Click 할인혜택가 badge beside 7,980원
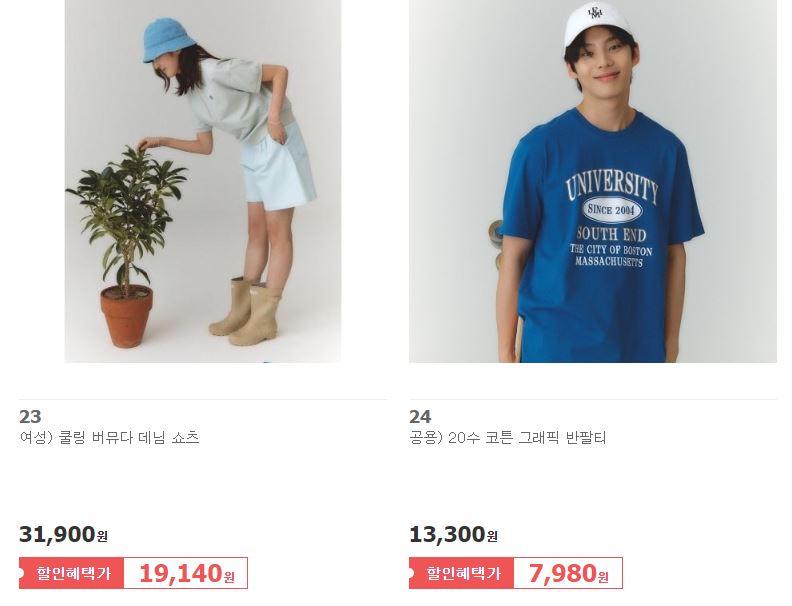This screenshot has height=606, width=792. coord(461,573)
